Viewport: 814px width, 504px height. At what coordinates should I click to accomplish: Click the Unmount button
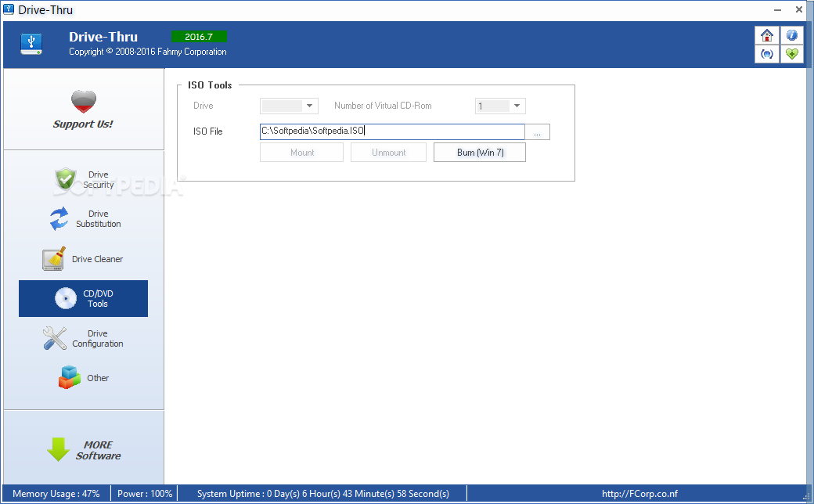click(388, 153)
